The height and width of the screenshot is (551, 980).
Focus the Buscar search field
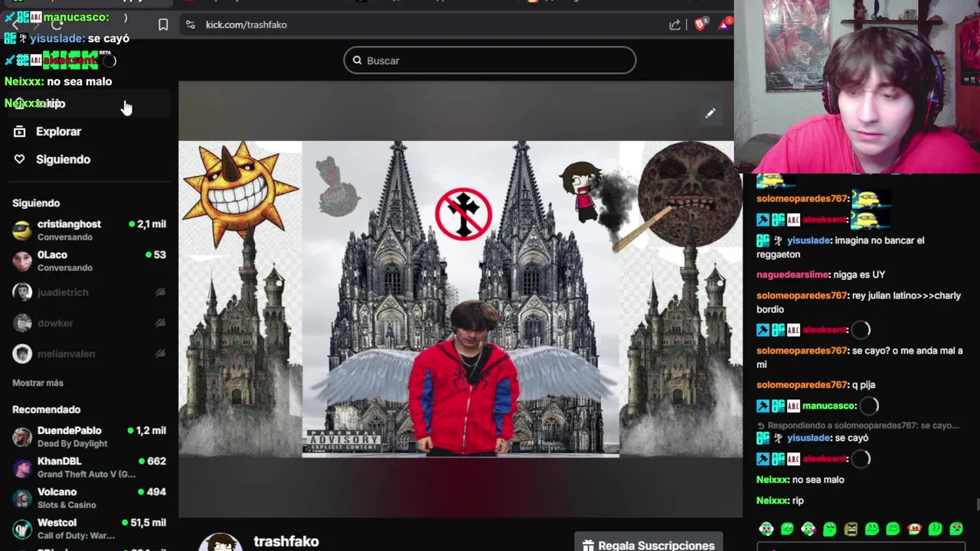490,60
